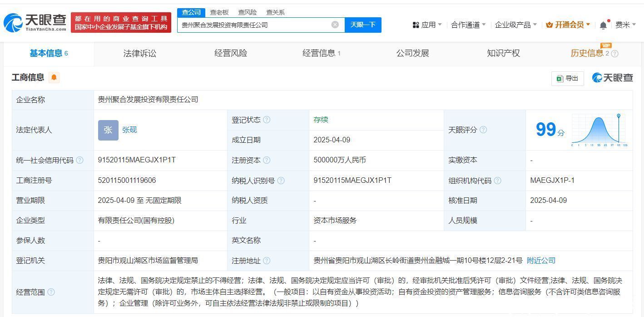Switch to the 经营信息 tab
This screenshot has height=317, width=644.
click(322, 53)
